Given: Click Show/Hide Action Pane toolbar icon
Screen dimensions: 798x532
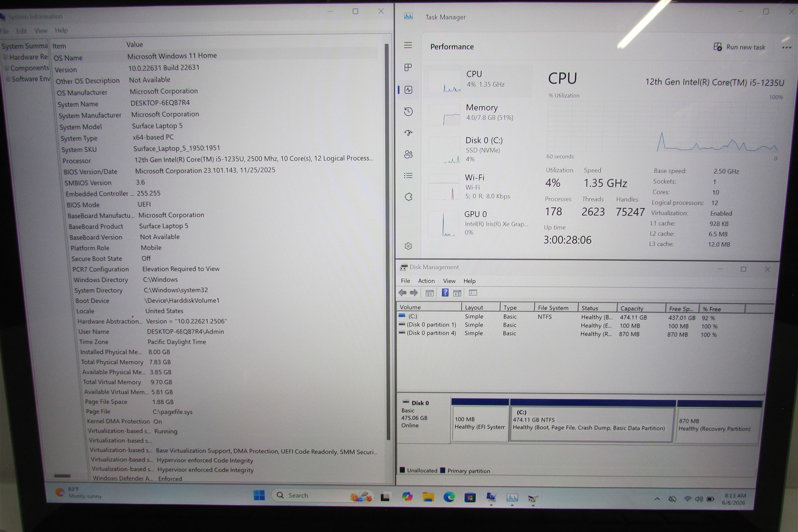Looking at the screenshot, I should [457, 293].
